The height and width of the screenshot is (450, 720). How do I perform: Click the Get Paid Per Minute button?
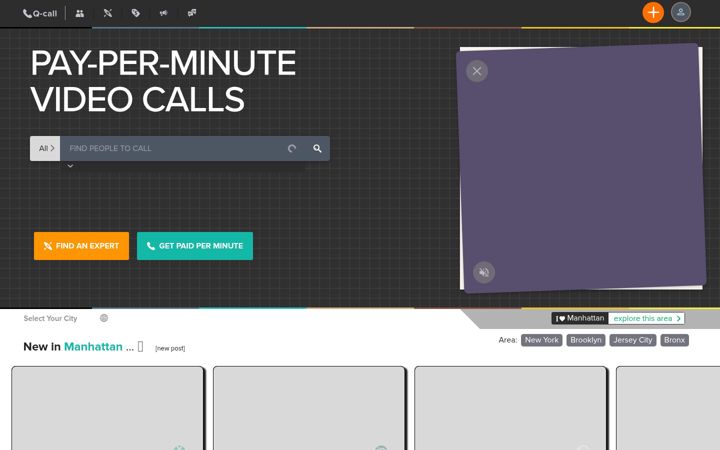195,246
